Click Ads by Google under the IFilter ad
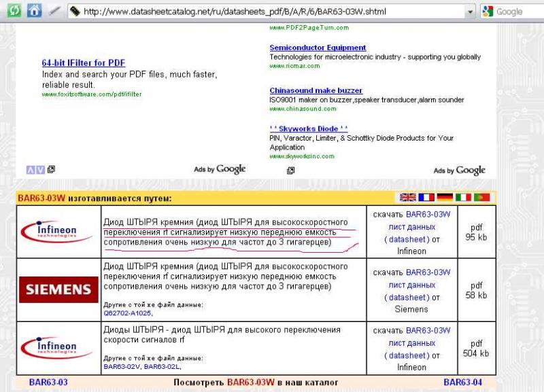The image size is (544, 392). (220, 169)
